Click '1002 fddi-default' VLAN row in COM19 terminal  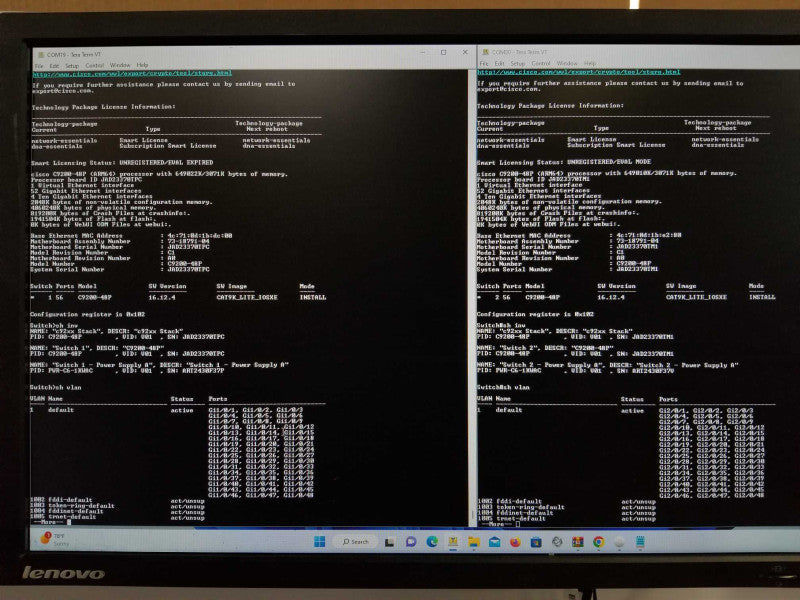point(117,501)
